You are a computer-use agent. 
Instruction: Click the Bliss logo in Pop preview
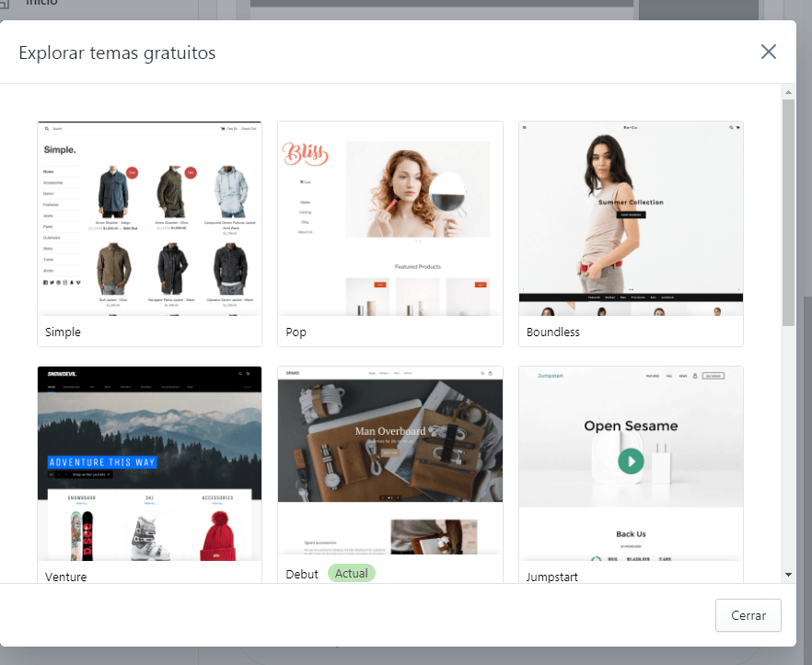[305, 153]
